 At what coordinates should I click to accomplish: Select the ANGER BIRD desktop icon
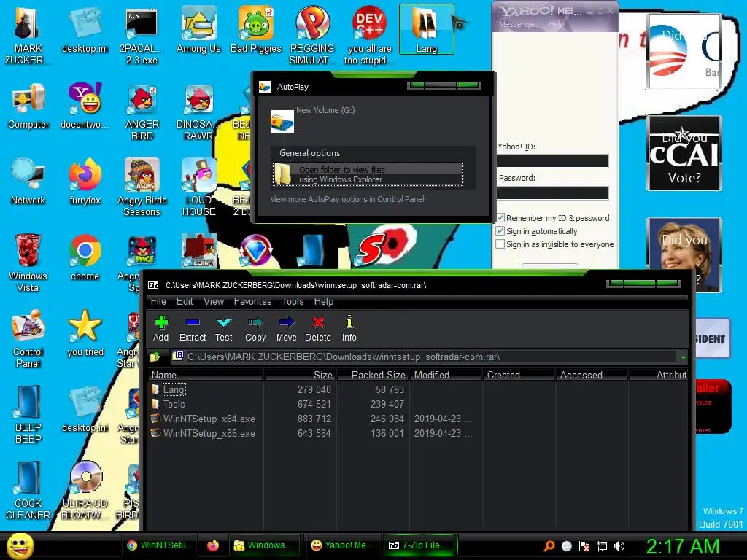(x=142, y=112)
